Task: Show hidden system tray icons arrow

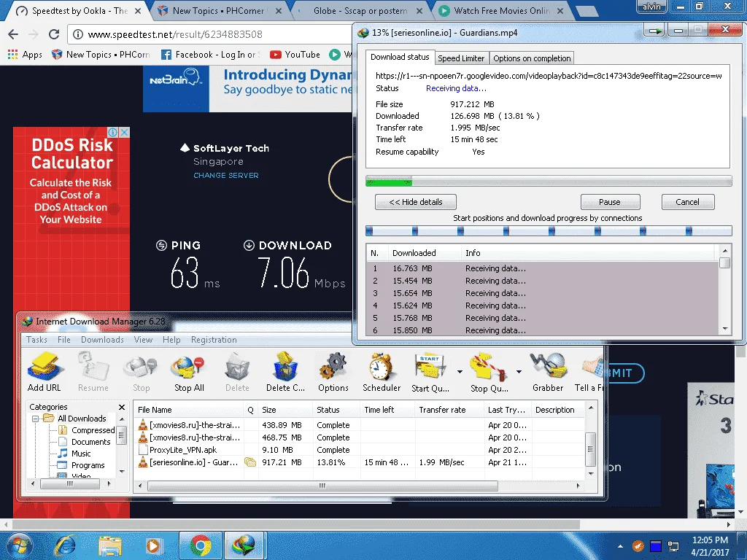Action: pyautogui.click(x=620, y=546)
